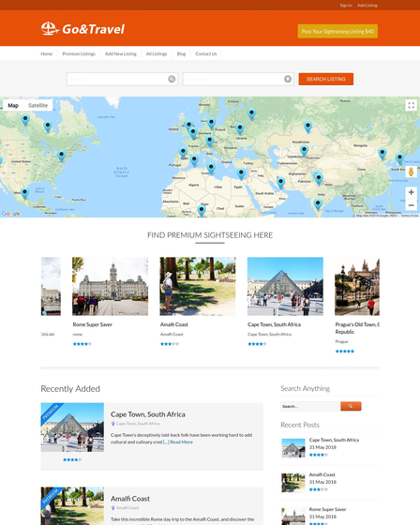Viewport: 420px width, 525px height.
Task: Click the star rating under Prague's Old Town
Action: 345,352
